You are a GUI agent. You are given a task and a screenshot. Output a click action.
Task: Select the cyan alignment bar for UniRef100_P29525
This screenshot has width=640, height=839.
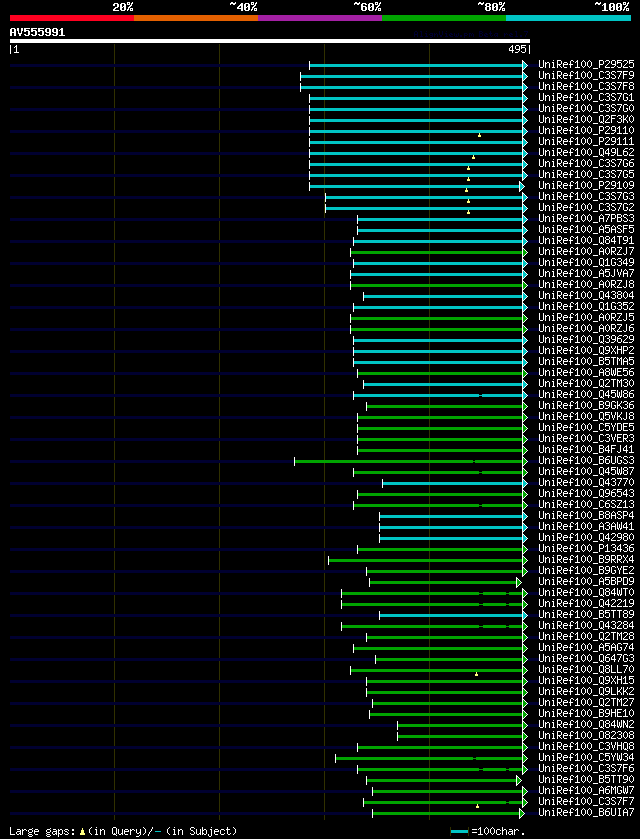click(x=416, y=65)
